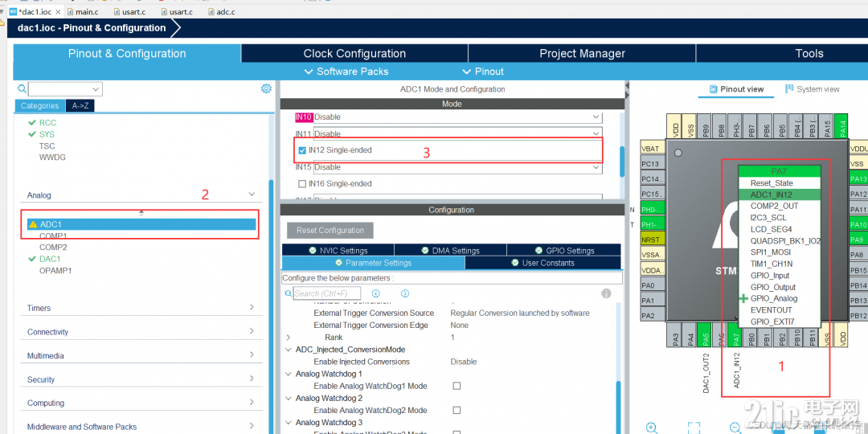
Task: Open the Tools tab
Action: (x=809, y=54)
